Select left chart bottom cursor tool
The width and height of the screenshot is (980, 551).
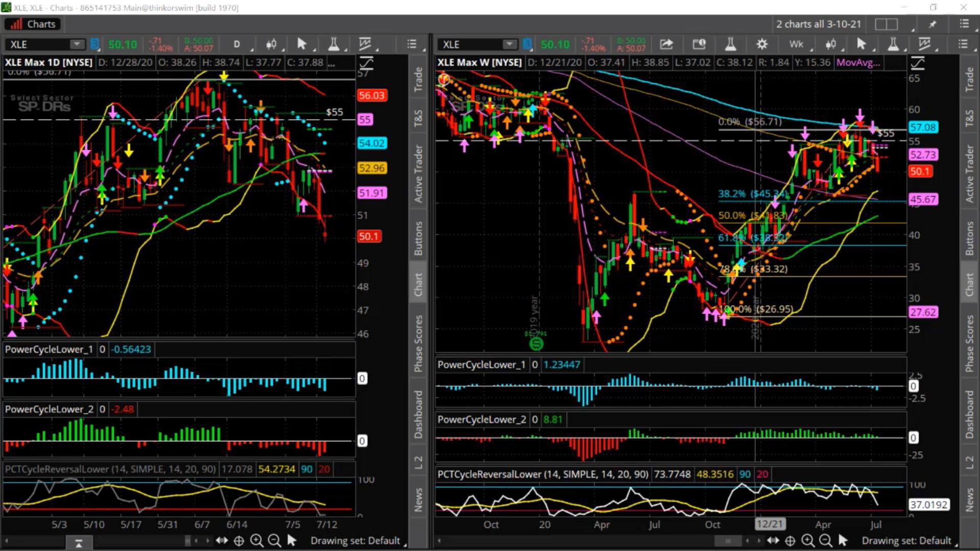point(291,540)
